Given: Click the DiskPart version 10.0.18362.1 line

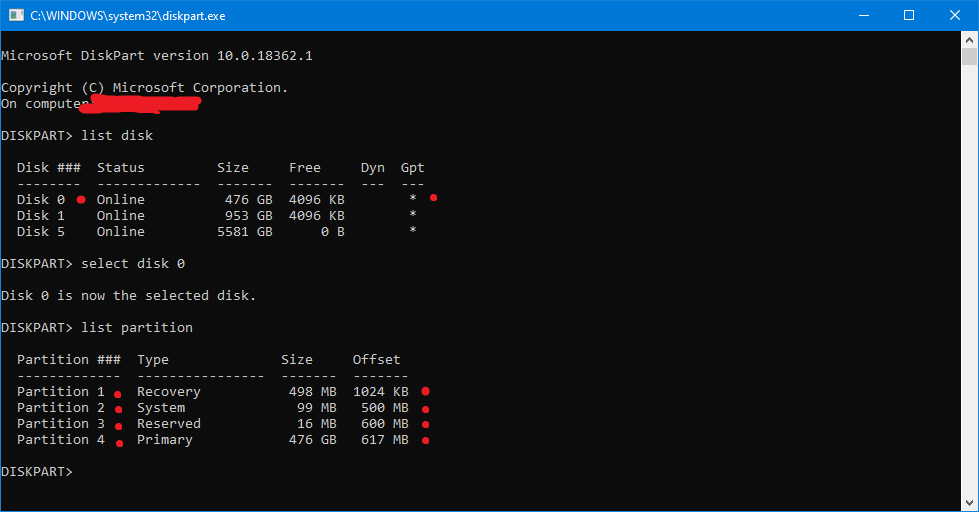Looking at the screenshot, I should [157, 56].
